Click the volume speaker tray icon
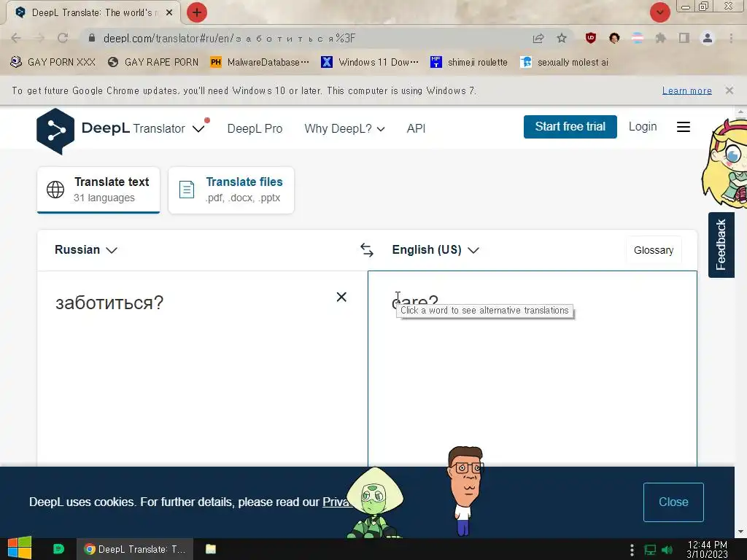Image resolution: width=747 pixels, height=560 pixels. click(667, 550)
